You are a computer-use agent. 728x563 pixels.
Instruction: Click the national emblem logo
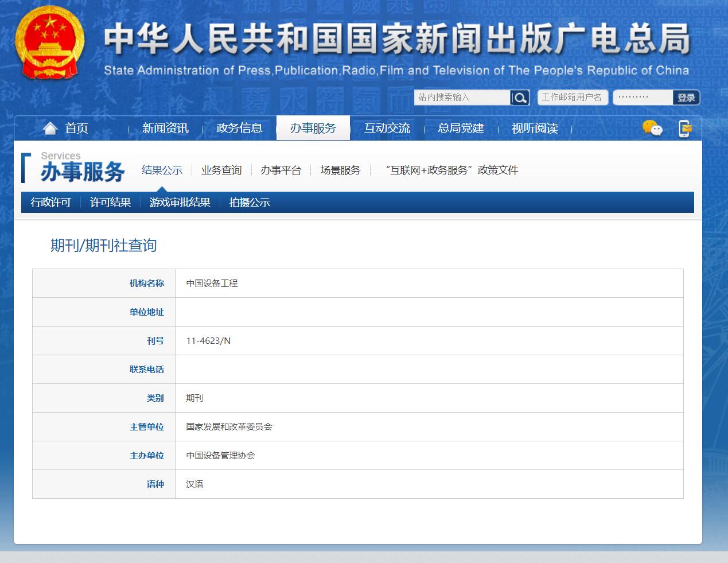tap(49, 44)
